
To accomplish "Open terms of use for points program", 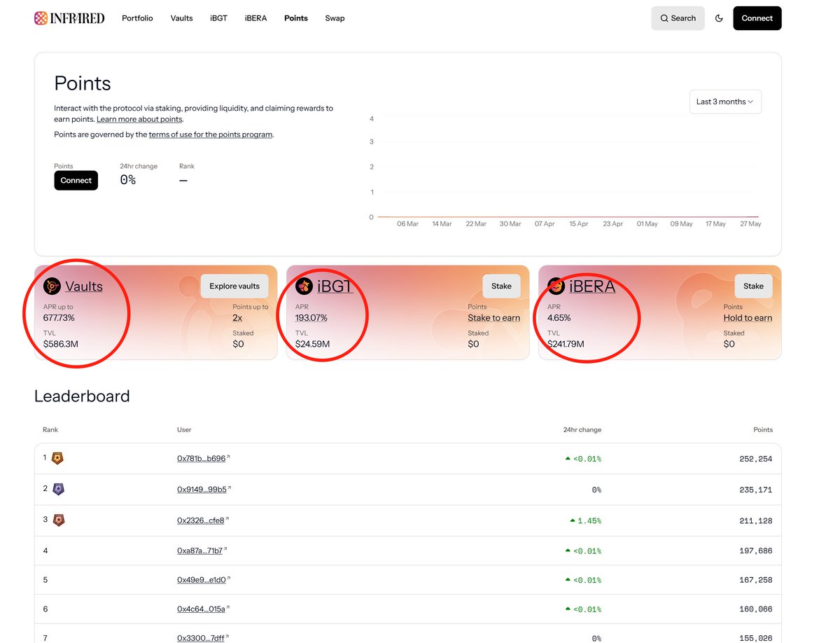I will click(x=211, y=134).
